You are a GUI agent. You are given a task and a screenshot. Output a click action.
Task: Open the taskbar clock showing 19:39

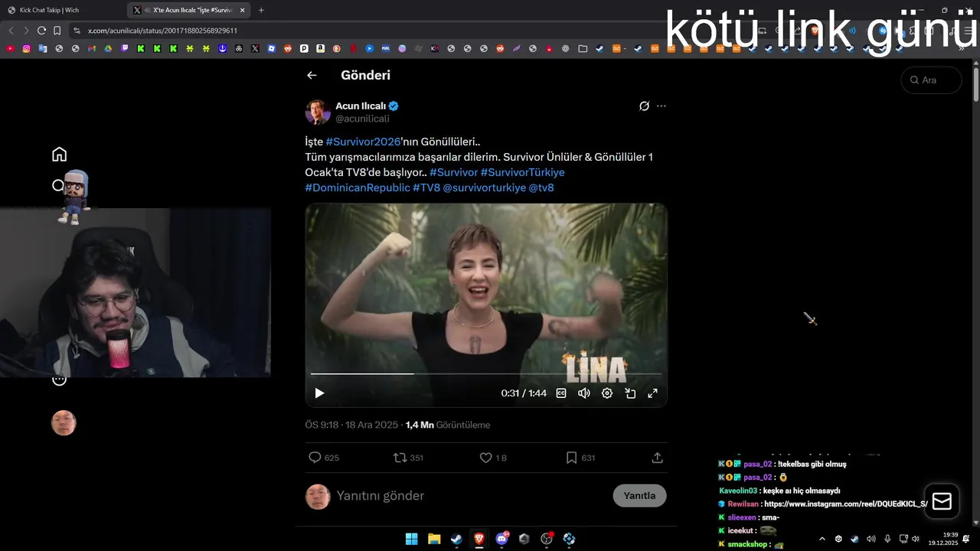(x=943, y=539)
